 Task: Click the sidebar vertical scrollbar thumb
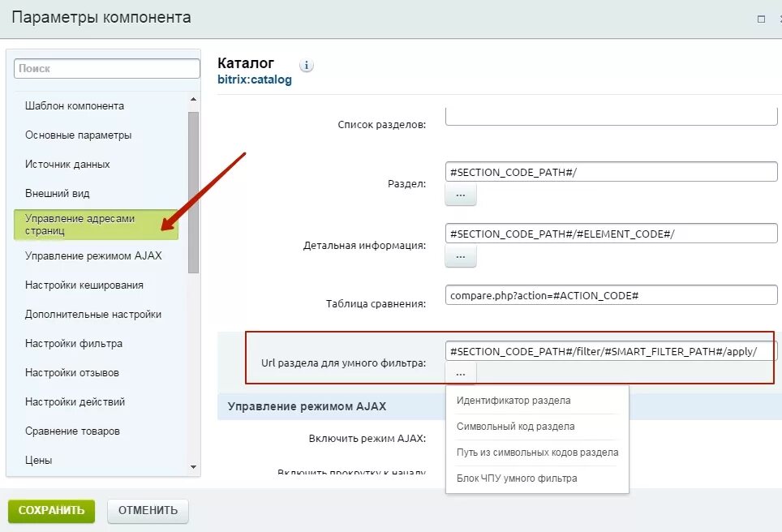pos(194,192)
